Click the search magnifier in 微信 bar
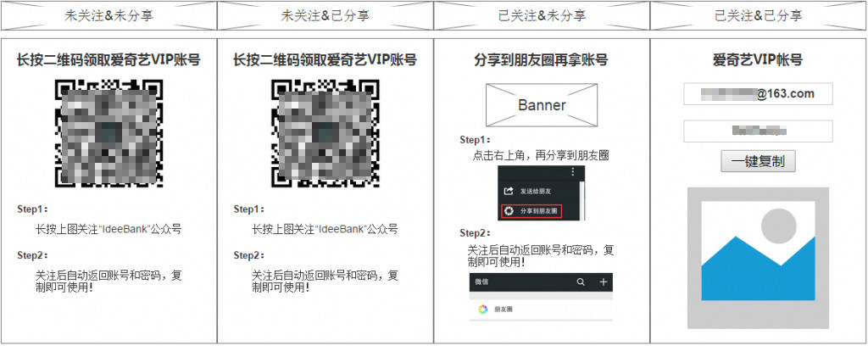 (581, 282)
